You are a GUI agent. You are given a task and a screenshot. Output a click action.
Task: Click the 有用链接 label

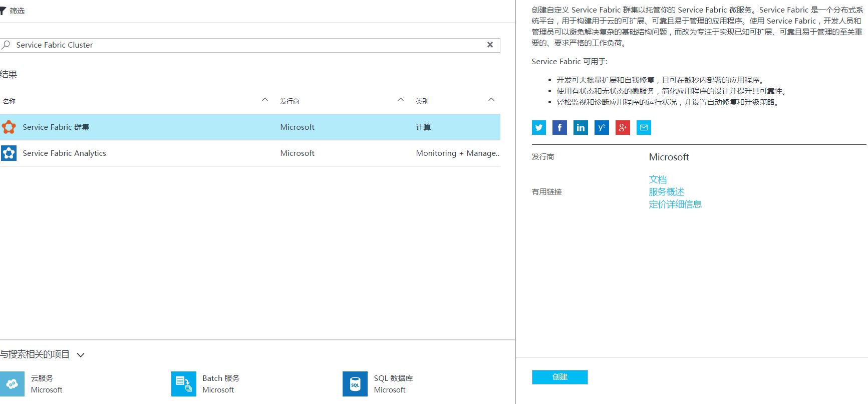[547, 192]
